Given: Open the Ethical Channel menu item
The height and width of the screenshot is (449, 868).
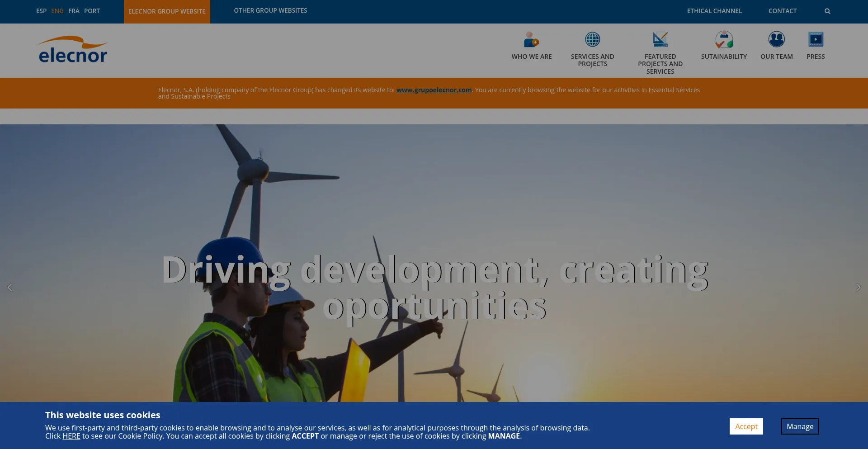Looking at the screenshot, I should (x=714, y=11).
